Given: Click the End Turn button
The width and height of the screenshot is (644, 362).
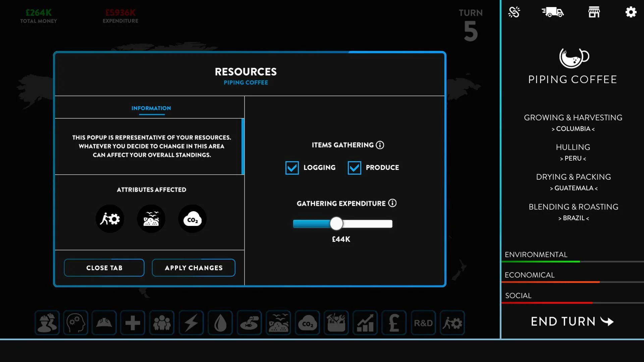Looking at the screenshot, I should coord(572,321).
